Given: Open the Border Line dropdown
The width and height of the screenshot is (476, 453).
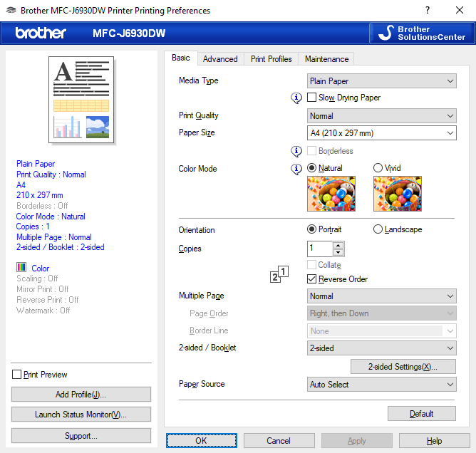Looking at the screenshot, I should [382, 331].
